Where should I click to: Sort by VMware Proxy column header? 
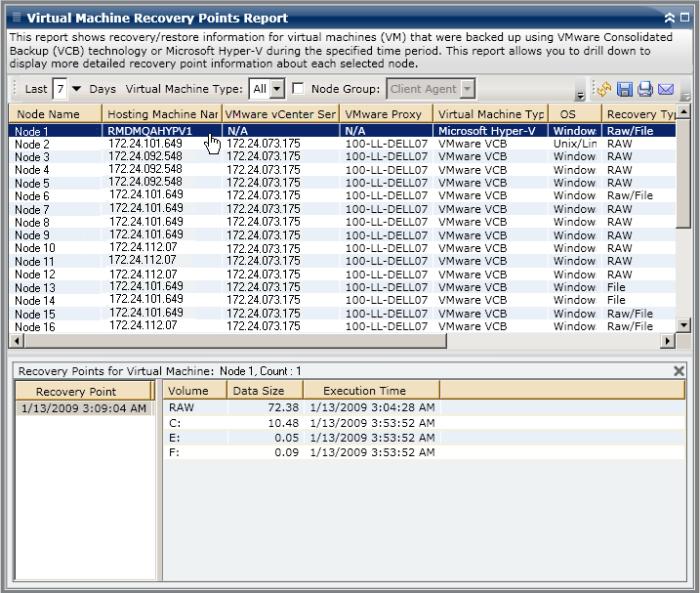pyautogui.click(x=384, y=114)
